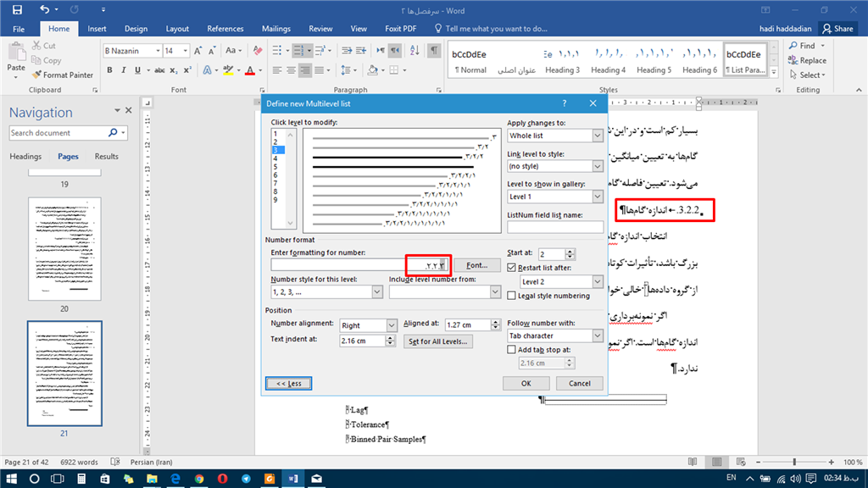Click the Text Highlight Color icon
Viewport: 868px width, 488px height.
pos(229,69)
